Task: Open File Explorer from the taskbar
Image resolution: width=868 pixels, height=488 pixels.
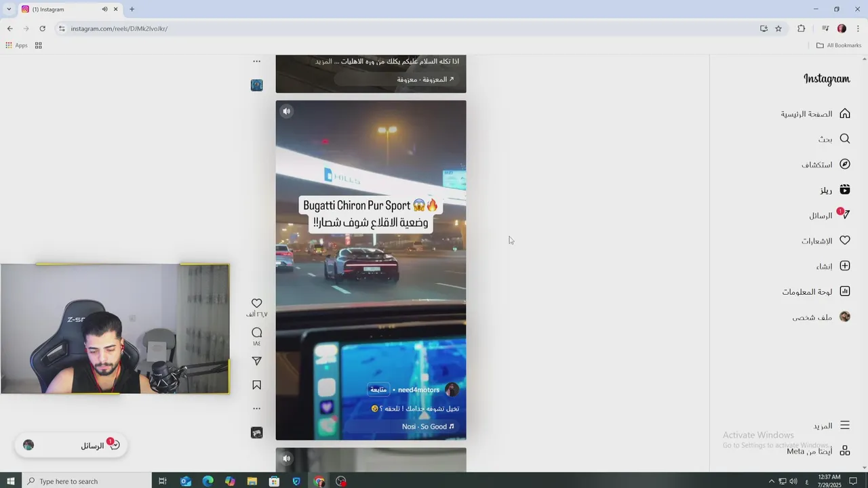Action: [x=252, y=481]
